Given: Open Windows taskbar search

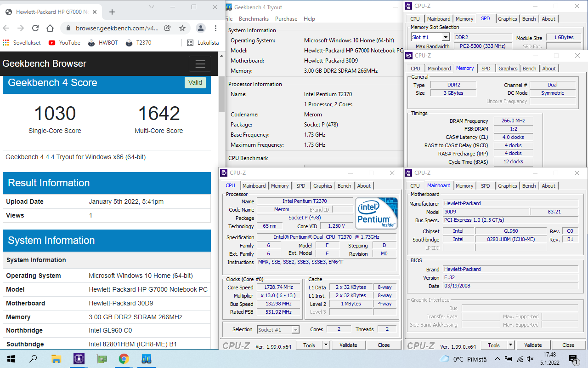Looking at the screenshot, I should point(33,359).
